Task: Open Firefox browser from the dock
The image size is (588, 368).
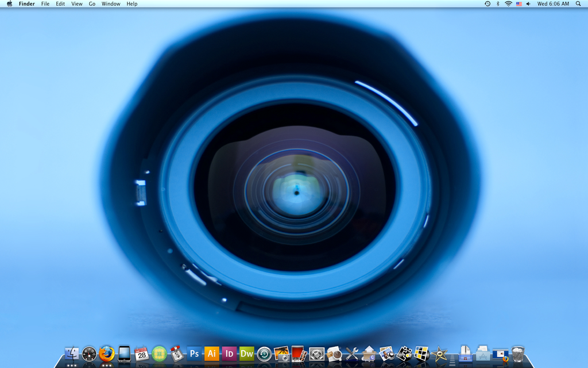Action: (x=106, y=354)
